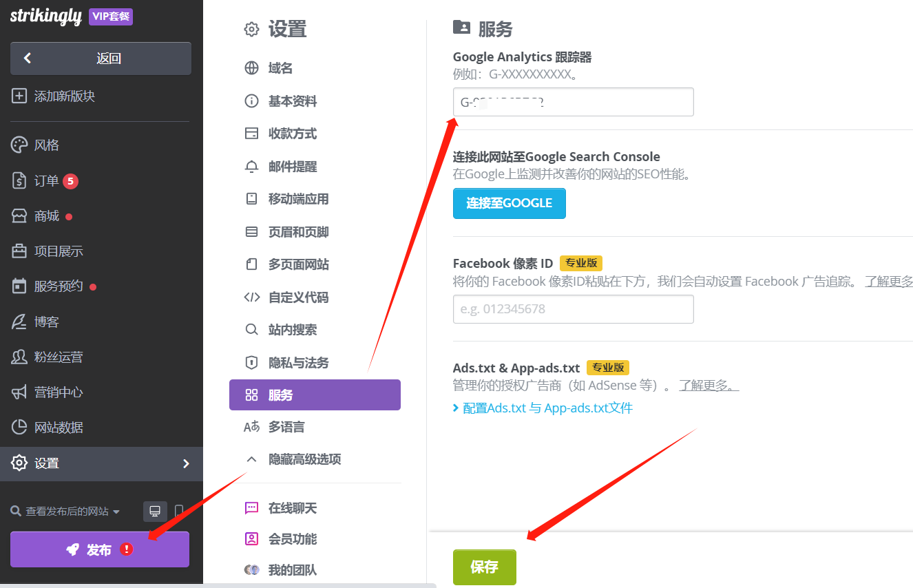Image resolution: width=913 pixels, height=588 pixels.
Task: Click 在线聊天 menu text
Action: coord(293,508)
